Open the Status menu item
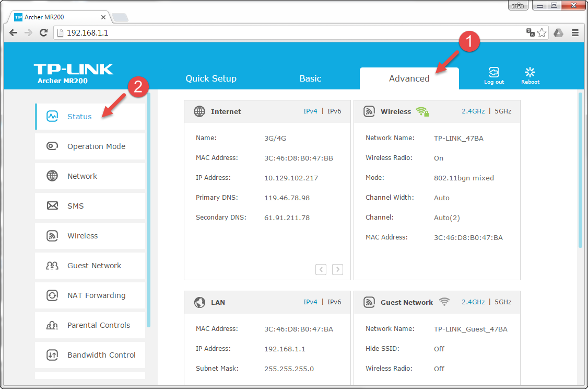This screenshot has width=588, height=389. click(90, 117)
